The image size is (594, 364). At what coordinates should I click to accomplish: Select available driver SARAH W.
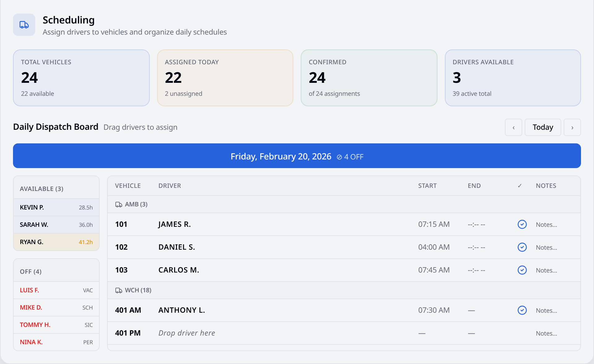56,225
